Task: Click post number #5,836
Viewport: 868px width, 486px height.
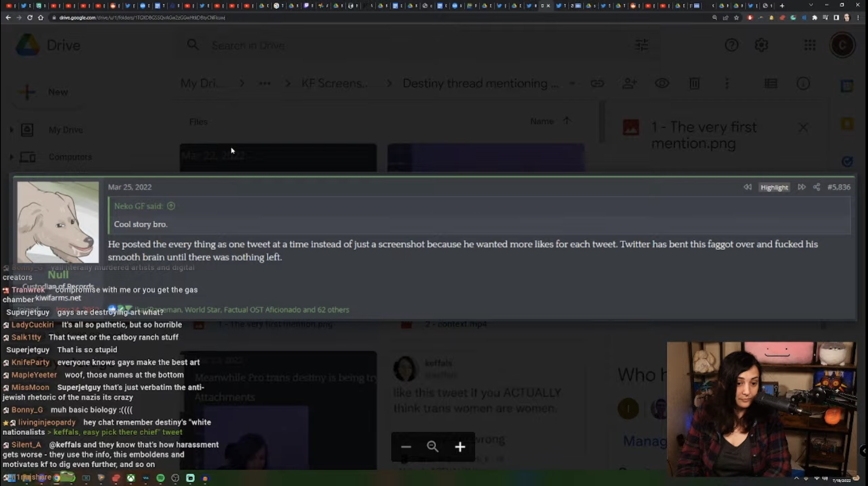Action: point(838,187)
